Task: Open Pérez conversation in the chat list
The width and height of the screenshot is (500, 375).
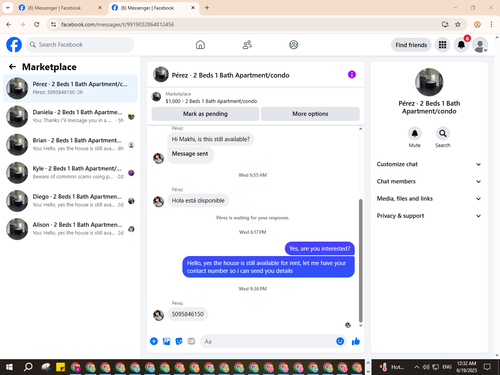Action: (x=70, y=88)
